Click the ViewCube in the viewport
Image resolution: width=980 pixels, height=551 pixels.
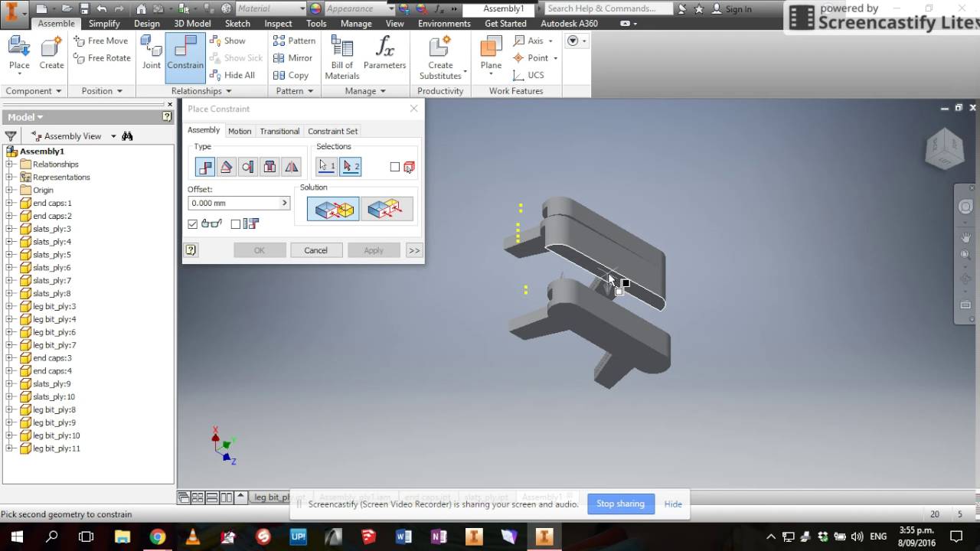[944, 148]
